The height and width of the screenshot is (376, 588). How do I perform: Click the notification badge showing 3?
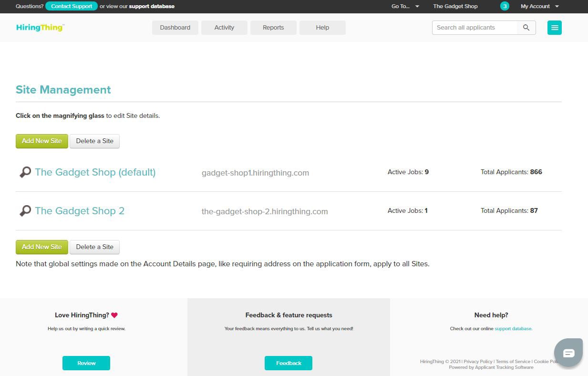505,6
